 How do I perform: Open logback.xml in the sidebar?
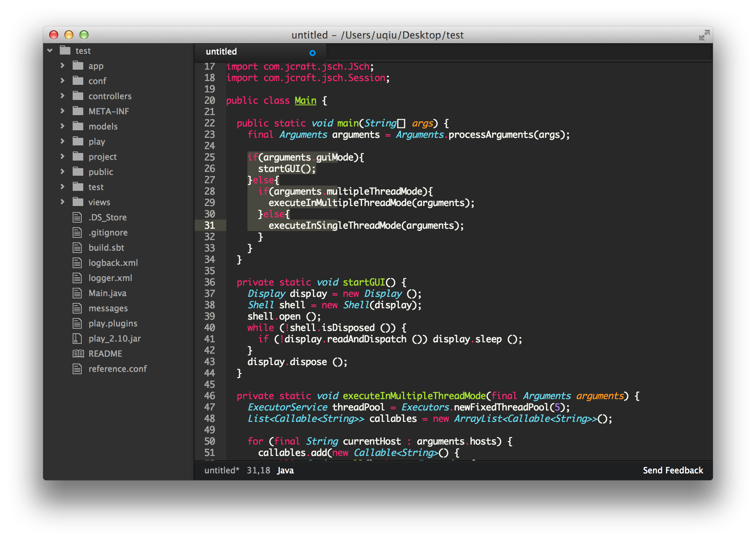[x=113, y=263]
